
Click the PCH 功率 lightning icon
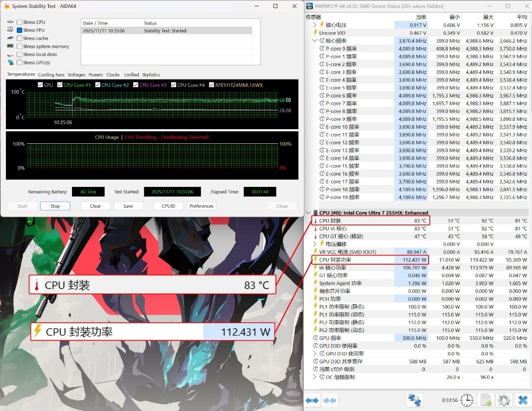coord(316,299)
